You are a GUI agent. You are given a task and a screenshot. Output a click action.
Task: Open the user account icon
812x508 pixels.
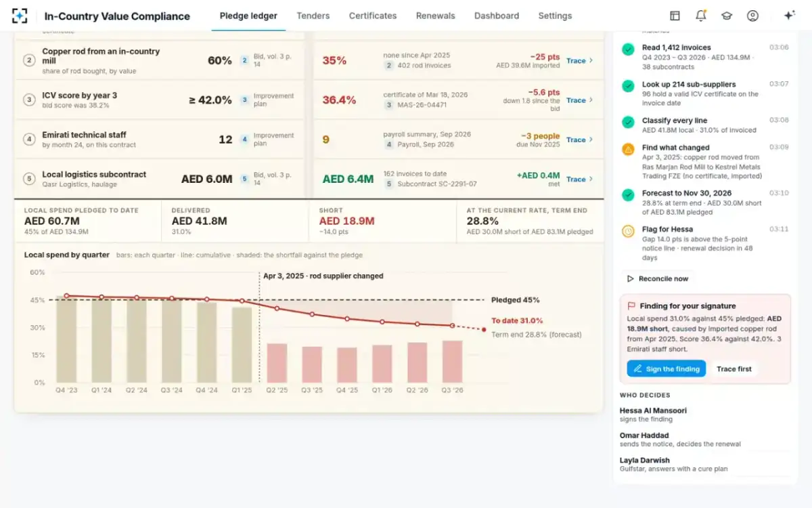[752, 16]
